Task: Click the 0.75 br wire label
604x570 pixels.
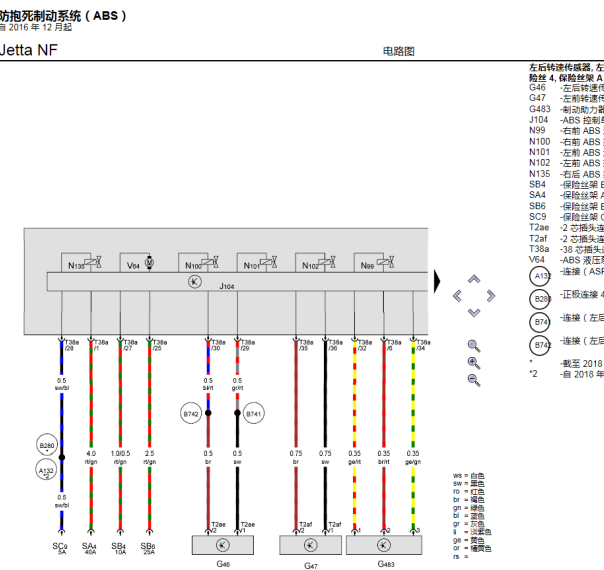Action: 296,458
